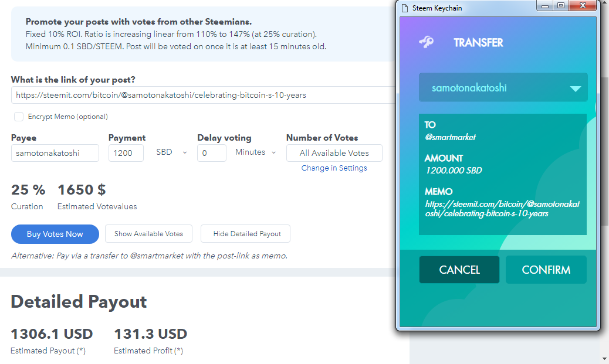Enable the Encrypt Memo checkbox
609x364 pixels.
(x=19, y=117)
